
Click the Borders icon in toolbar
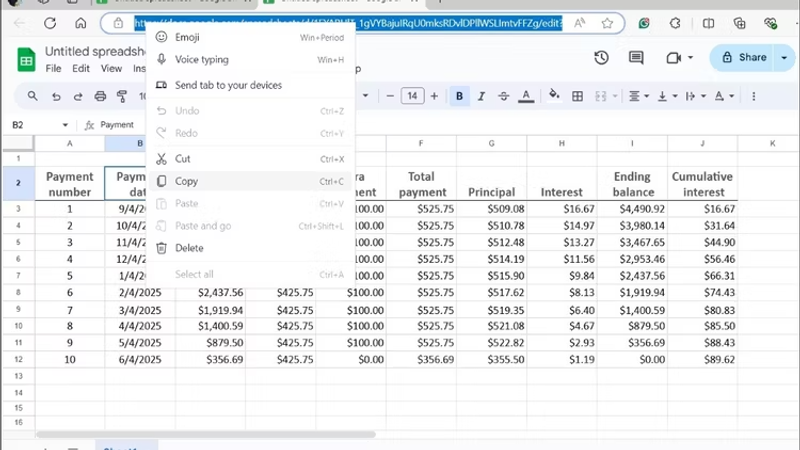pyautogui.click(x=577, y=96)
